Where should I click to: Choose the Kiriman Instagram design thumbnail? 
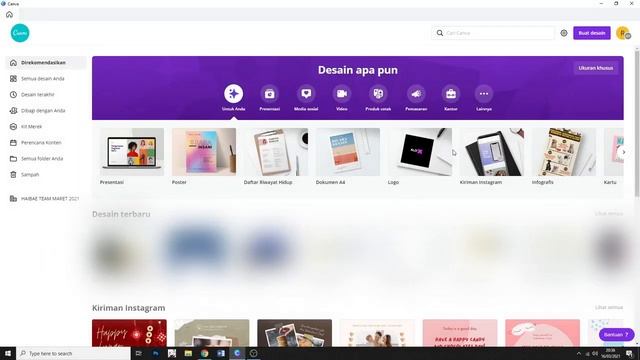point(492,152)
